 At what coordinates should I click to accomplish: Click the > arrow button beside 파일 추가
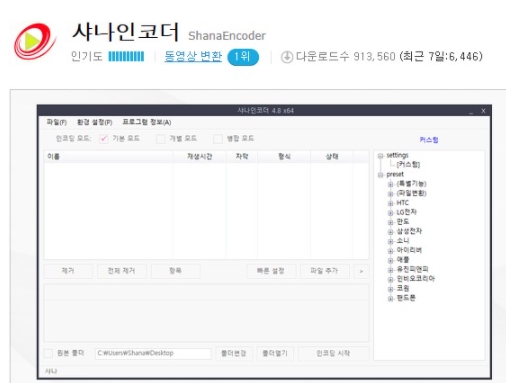coord(361,271)
